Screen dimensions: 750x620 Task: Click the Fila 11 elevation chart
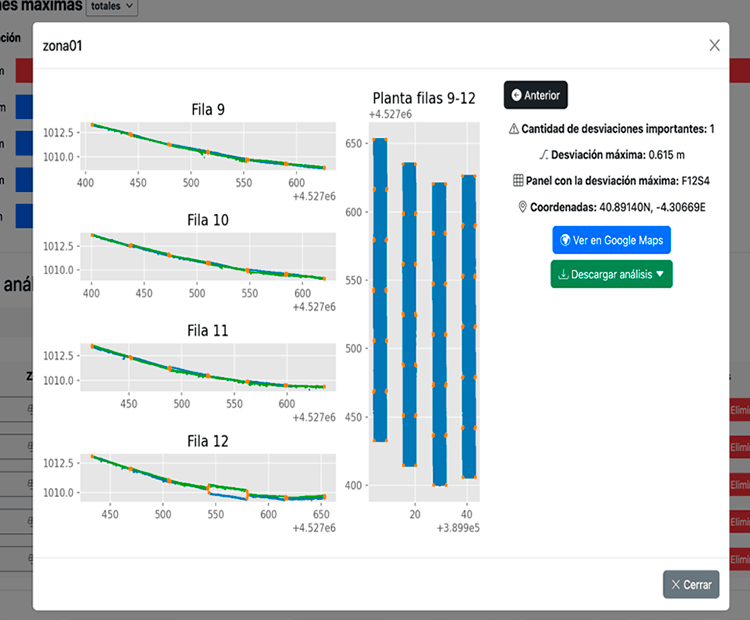coord(205,369)
